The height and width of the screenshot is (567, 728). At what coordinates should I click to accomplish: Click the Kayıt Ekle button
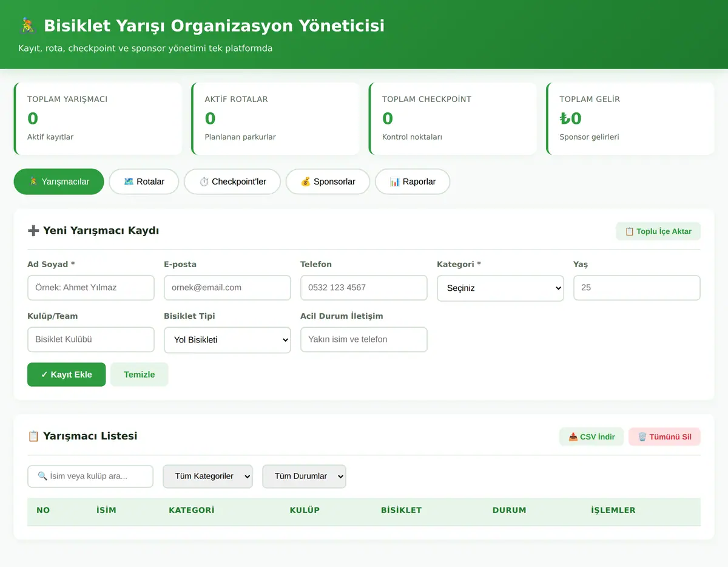67,375
